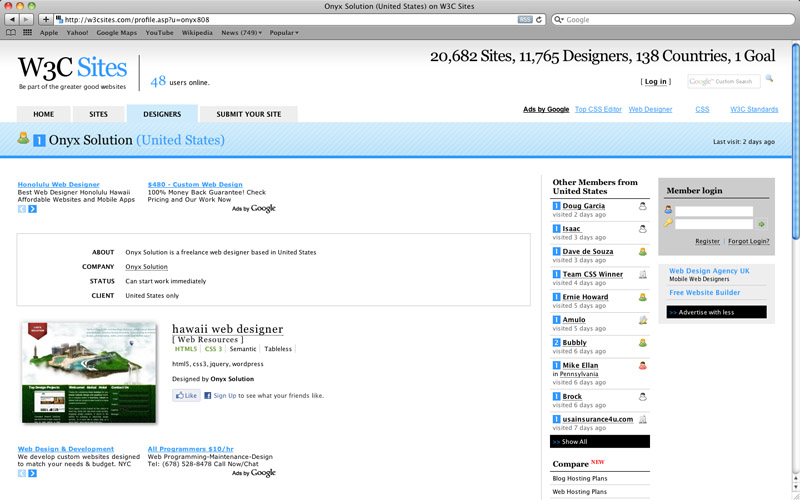Open the DESIGNERS tab

162,114
